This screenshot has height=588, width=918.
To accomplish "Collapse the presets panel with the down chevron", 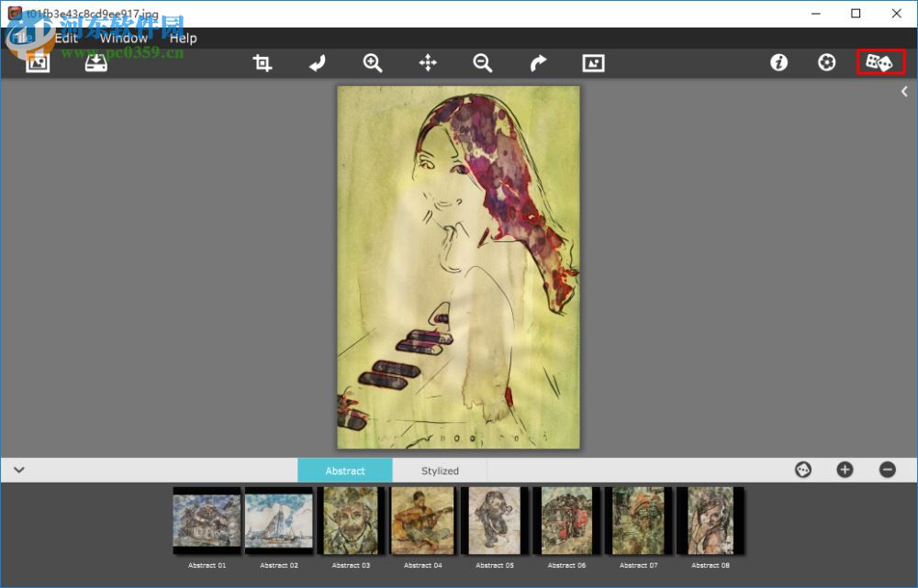I will pos(18,469).
